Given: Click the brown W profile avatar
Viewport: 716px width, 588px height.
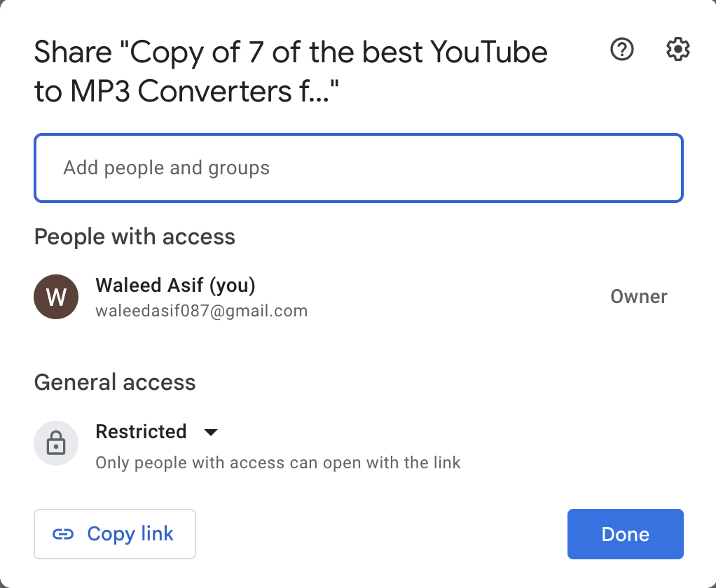Looking at the screenshot, I should pyautogui.click(x=56, y=297).
